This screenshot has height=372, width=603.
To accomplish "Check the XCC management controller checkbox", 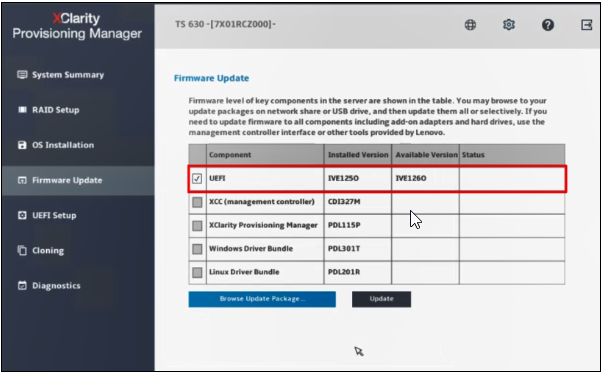I will [x=197, y=202].
